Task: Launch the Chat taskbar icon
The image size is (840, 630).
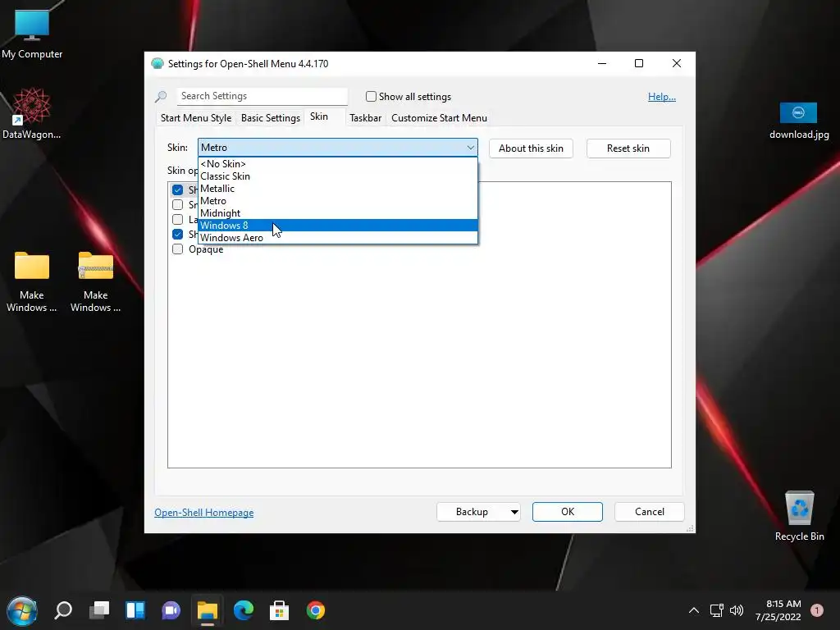Action: (171, 610)
